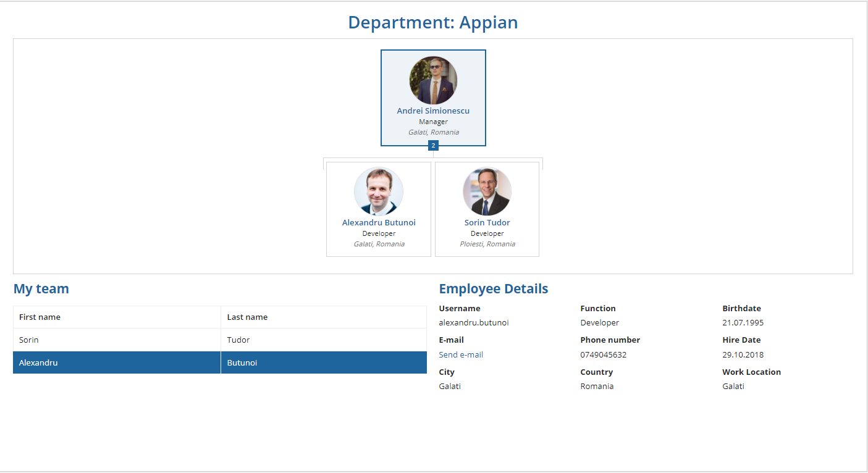Click the City value Galati
This screenshot has width=868, height=473.
(x=450, y=387)
